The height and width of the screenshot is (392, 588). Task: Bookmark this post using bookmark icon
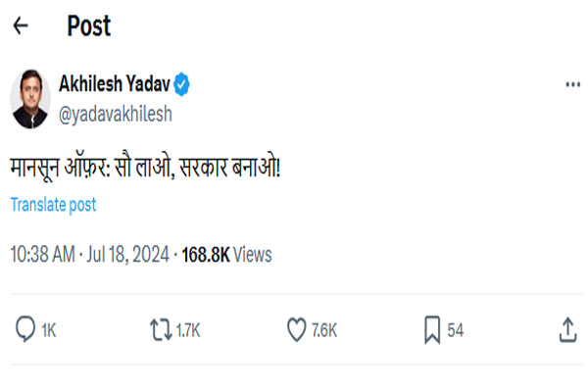(432, 331)
